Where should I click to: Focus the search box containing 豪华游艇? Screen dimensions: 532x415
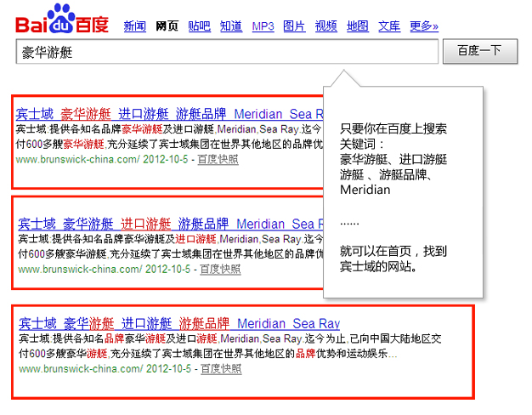[227, 52]
